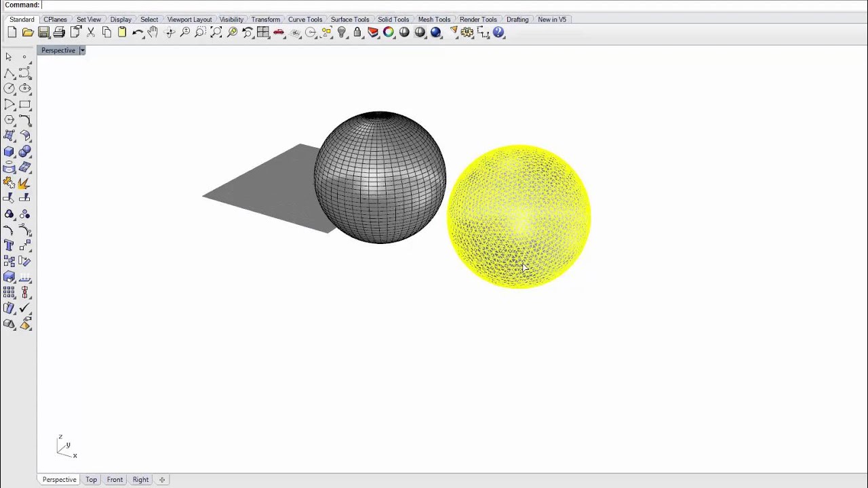The width and height of the screenshot is (868, 488).
Task: Select the gray wireframe sphere in viewport
Action: (380, 178)
